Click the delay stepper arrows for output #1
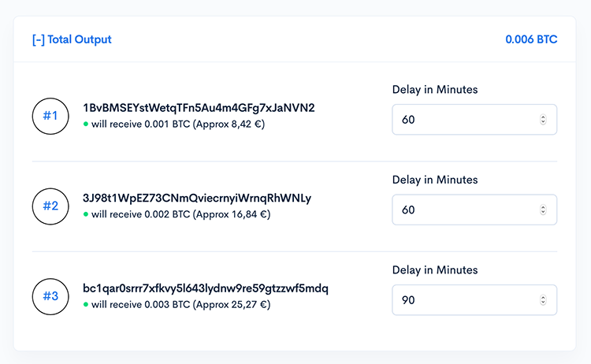The image size is (591, 364). pos(543,120)
